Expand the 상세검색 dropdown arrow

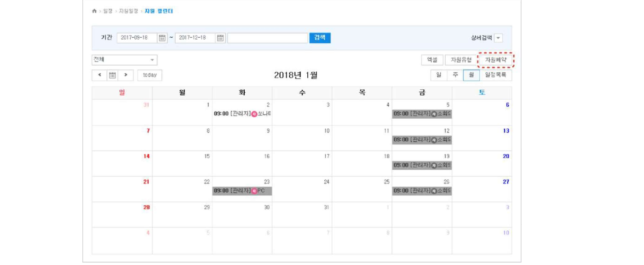click(x=499, y=38)
